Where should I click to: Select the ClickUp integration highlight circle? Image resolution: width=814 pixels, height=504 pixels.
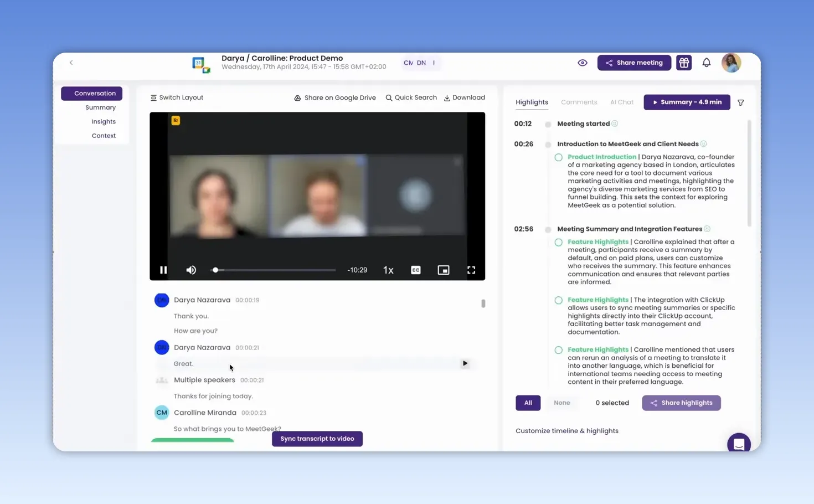click(x=558, y=300)
